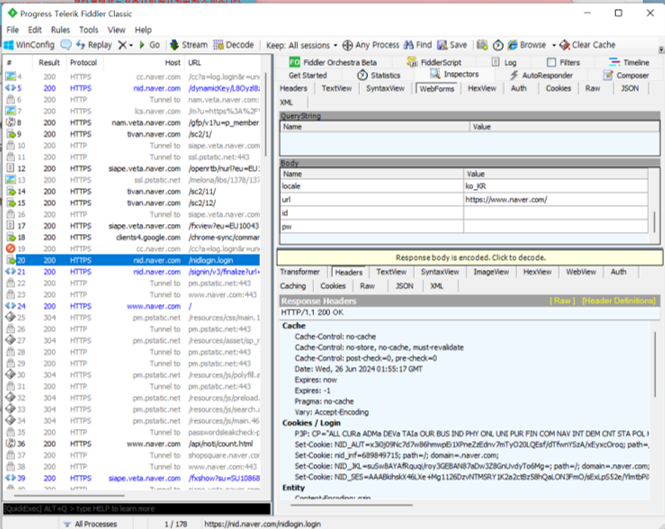Viewport: 665px width, 529px height.
Task: Click icon of session 12 openrtb row
Action: pos(10,168)
